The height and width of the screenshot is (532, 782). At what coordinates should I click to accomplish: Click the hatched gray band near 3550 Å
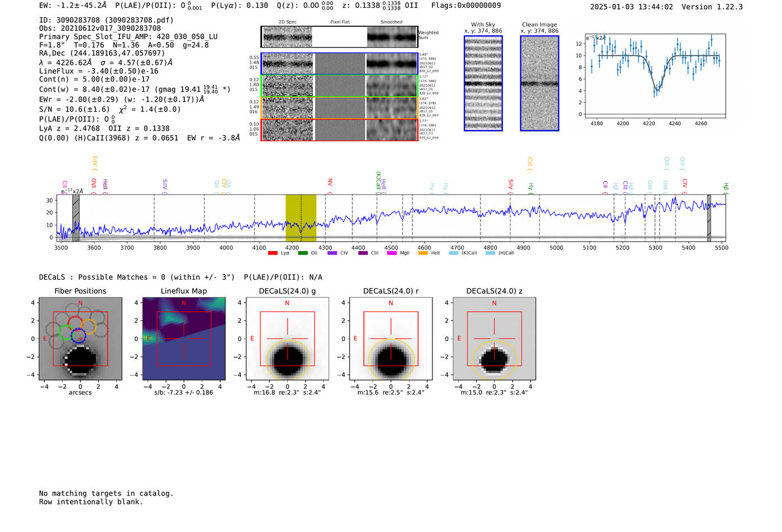[x=76, y=218]
